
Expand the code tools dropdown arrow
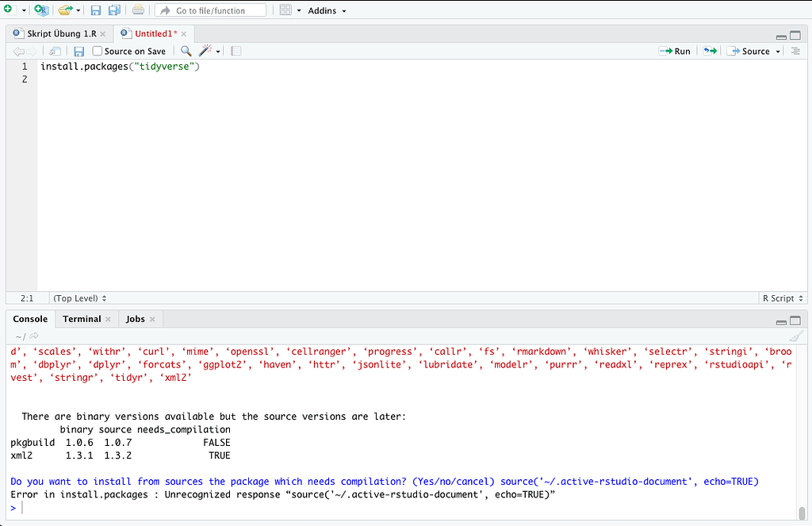pos(218,52)
